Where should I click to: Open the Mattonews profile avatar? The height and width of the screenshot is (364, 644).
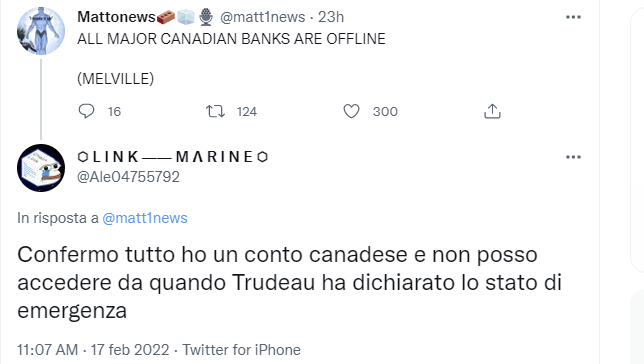(41, 31)
